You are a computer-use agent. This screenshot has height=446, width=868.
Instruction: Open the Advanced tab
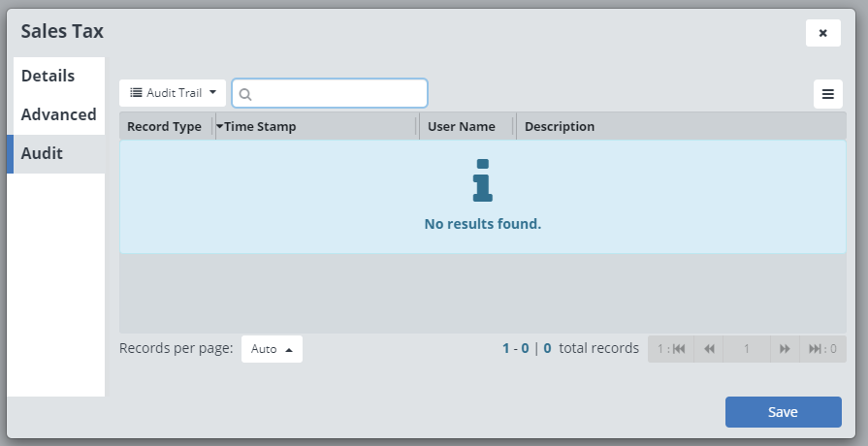(58, 114)
